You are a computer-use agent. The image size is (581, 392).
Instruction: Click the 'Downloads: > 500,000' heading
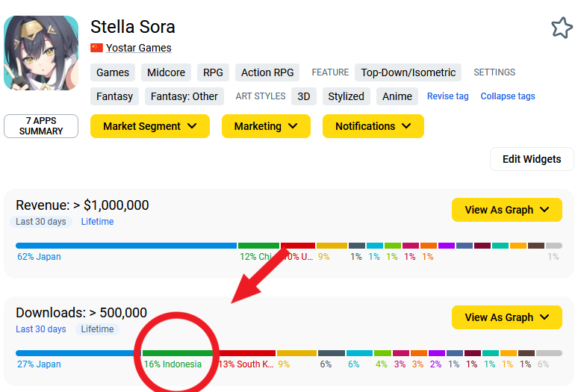point(81,313)
